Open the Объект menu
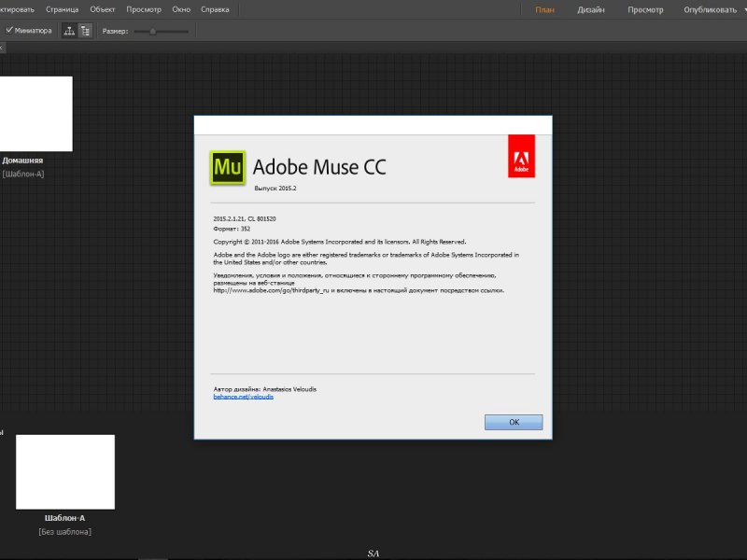The height and width of the screenshot is (560, 747). (x=103, y=9)
